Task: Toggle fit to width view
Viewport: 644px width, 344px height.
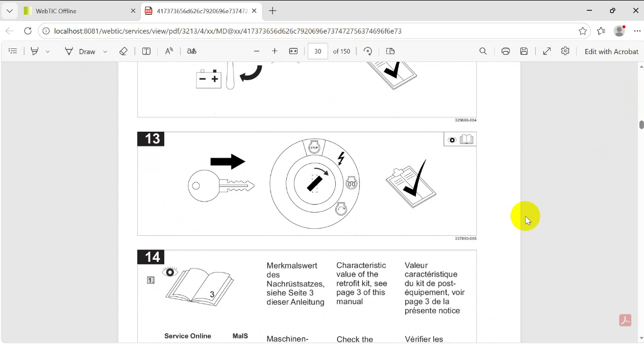Action: coord(293,51)
